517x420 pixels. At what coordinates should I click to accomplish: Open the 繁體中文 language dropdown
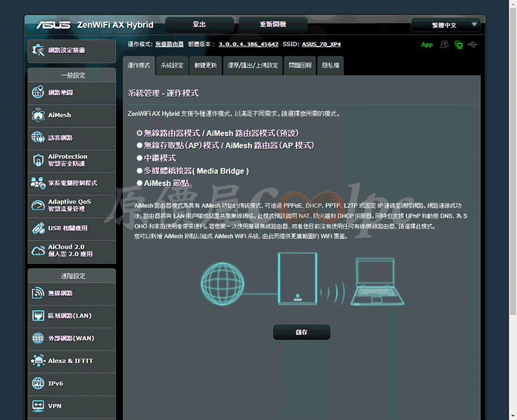point(446,25)
